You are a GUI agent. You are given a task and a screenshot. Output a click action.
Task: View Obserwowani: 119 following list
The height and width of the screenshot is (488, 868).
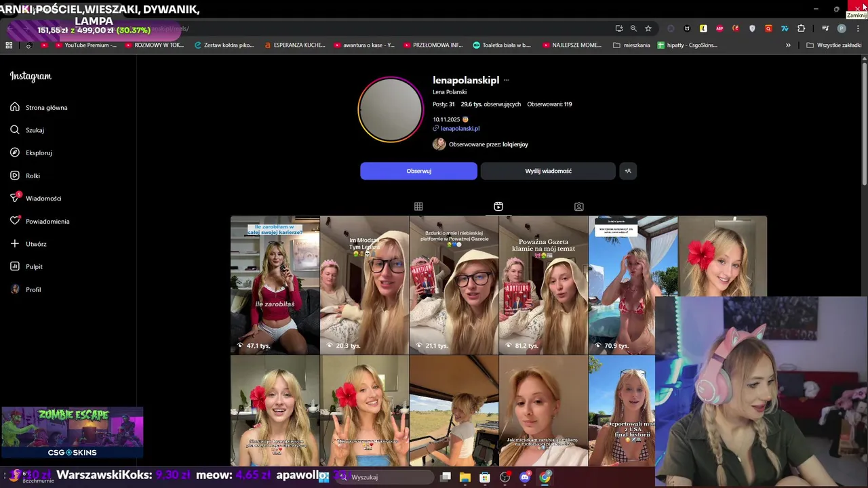tap(549, 104)
